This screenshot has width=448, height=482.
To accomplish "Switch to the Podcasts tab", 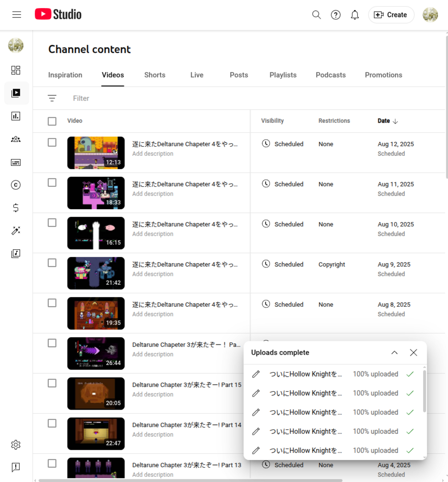I will [331, 75].
